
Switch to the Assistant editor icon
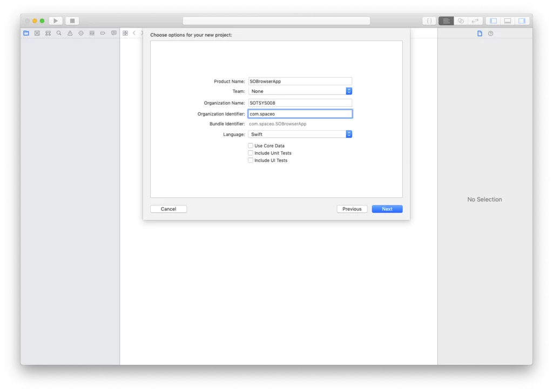coord(461,21)
